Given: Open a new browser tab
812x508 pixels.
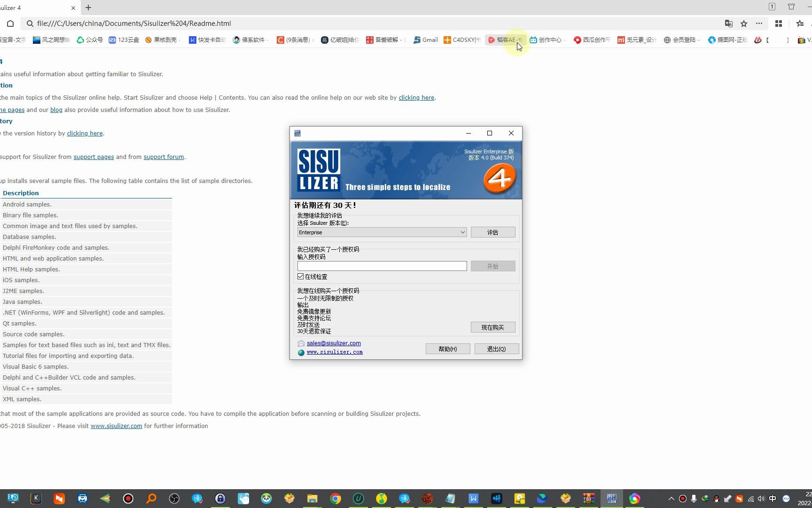Looking at the screenshot, I should point(88,8).
